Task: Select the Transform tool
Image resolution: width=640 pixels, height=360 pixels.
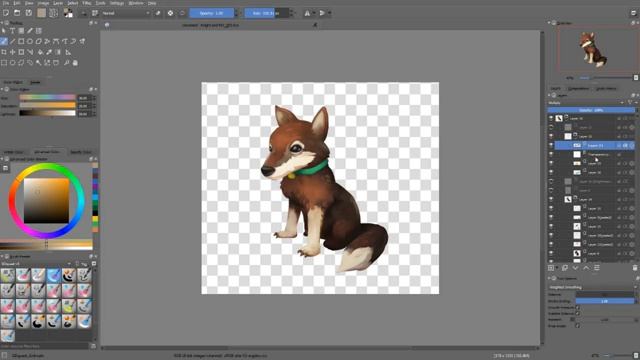Action: tap(21, 52)
